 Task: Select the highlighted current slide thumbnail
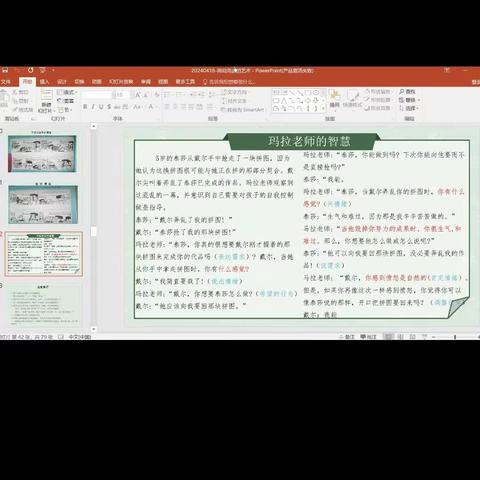coord(44,254)
